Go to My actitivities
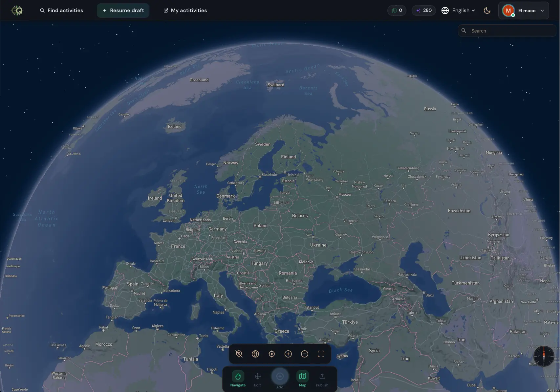 pyautogui.click(x=185, y=11)
